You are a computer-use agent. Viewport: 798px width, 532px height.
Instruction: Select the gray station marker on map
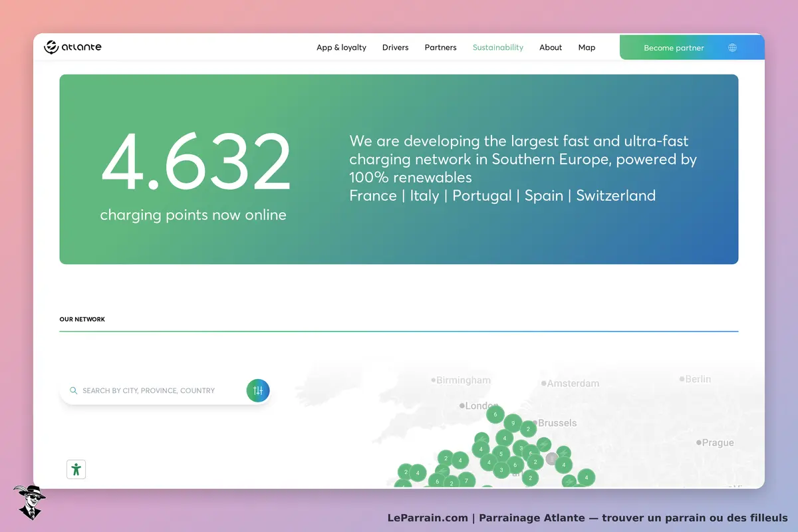(552, 459)
